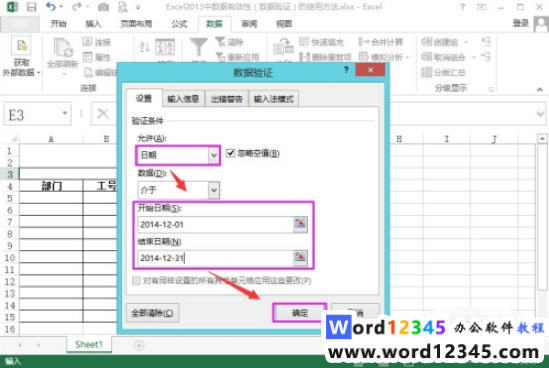
Task: Click range selector icon beside end date
Action: pyautogui.click(x=300, y=258)
